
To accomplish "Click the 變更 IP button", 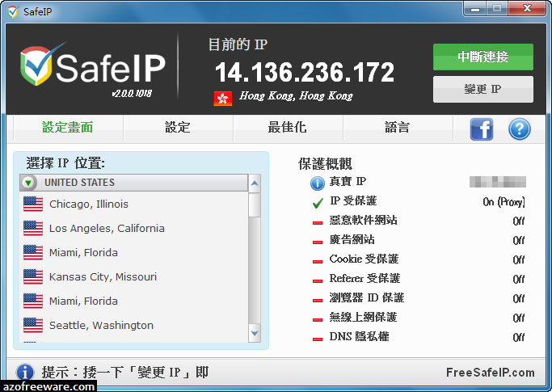I will point(483,89).
